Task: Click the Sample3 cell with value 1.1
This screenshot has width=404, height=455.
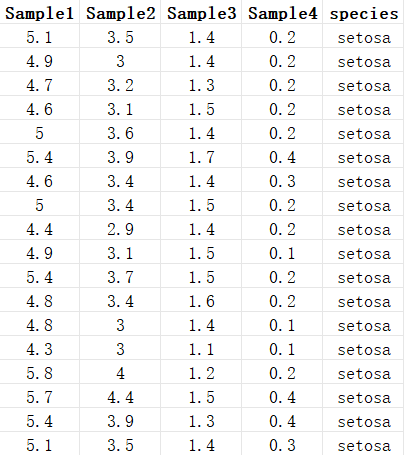Action: tap(201, 348)
